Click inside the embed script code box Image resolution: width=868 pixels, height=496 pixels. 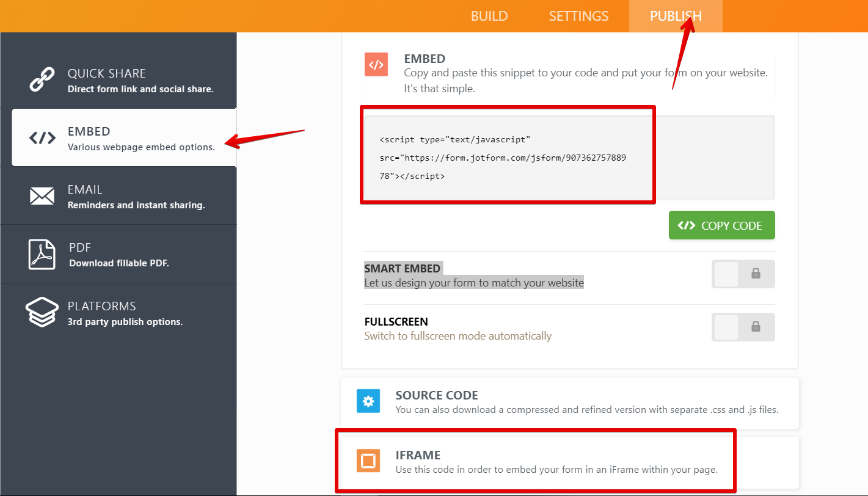click(x=569, y=158)
